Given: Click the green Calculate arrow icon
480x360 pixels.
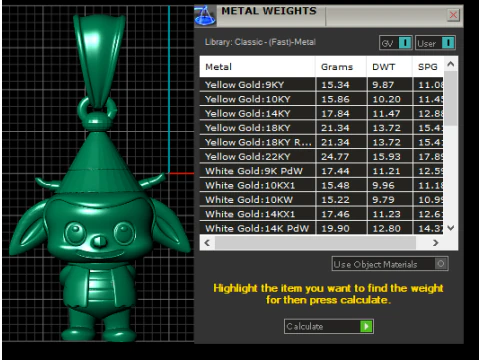Looking at the screenshot, I should [366, 326].
